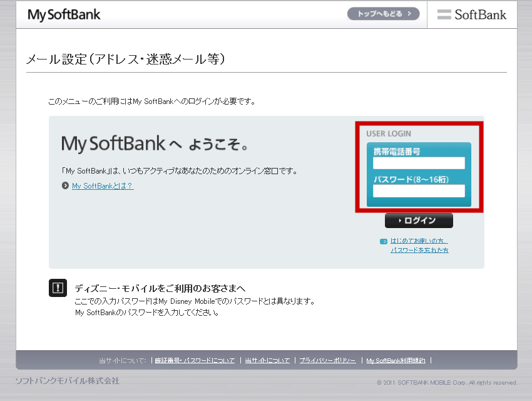This screenshot has height=401, width=532.
Task: Open My SoftBank利用規約 footer link
Action: coord(396,361)
